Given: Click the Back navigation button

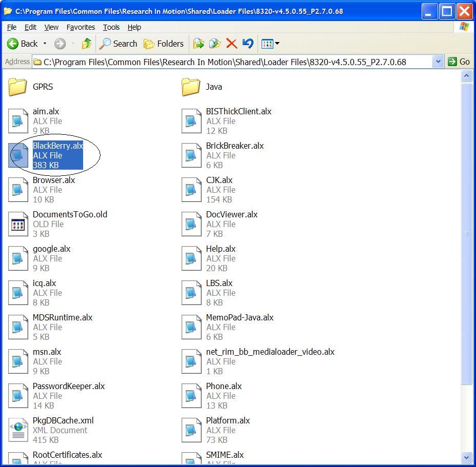Looking at the screenshot, I should (23, 44).
